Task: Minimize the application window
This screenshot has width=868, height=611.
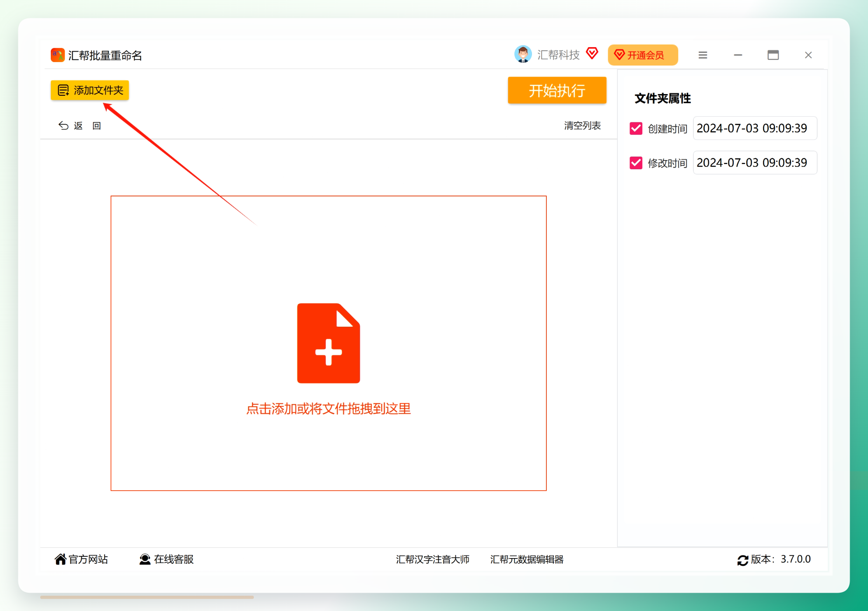Action: (x=738, y=55)
